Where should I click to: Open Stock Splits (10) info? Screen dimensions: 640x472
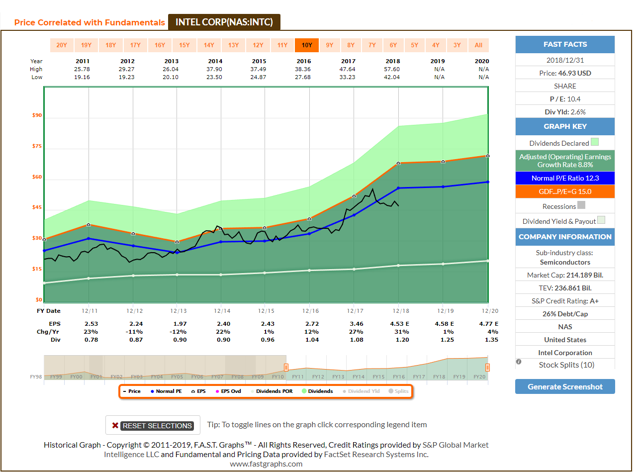pyautogui.click(x=567, y=365)
